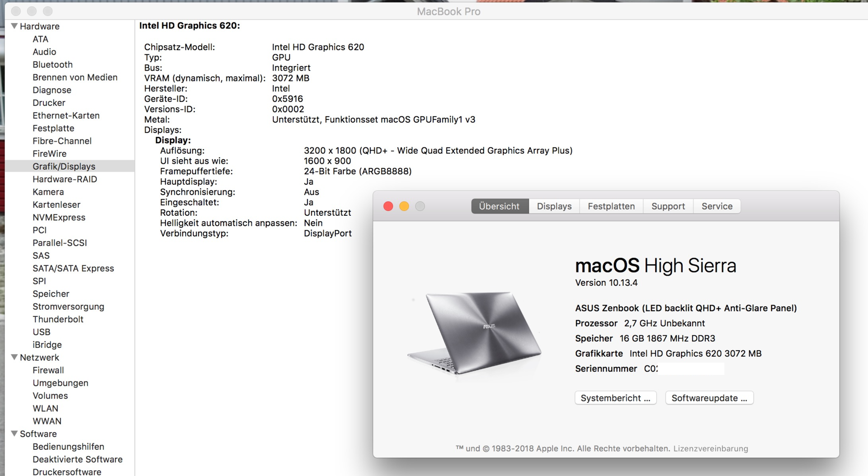Viewport: 868px width, 476px height.
Task: Click the Systembericht button
Action: [x=616, y=398]
